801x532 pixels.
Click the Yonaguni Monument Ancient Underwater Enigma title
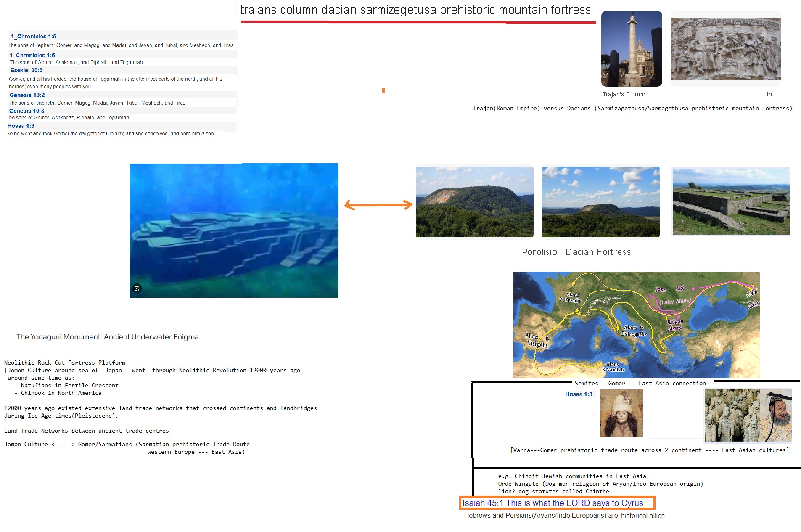[107, 337]
